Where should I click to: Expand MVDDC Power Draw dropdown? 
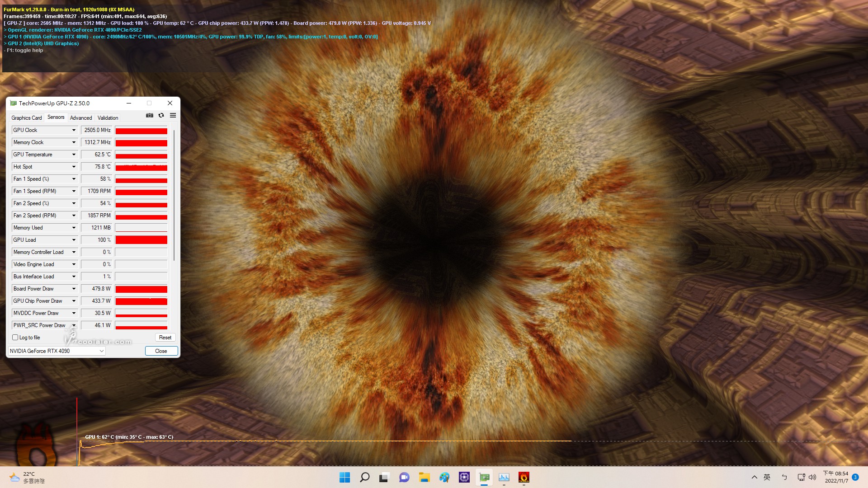(74, 313)
